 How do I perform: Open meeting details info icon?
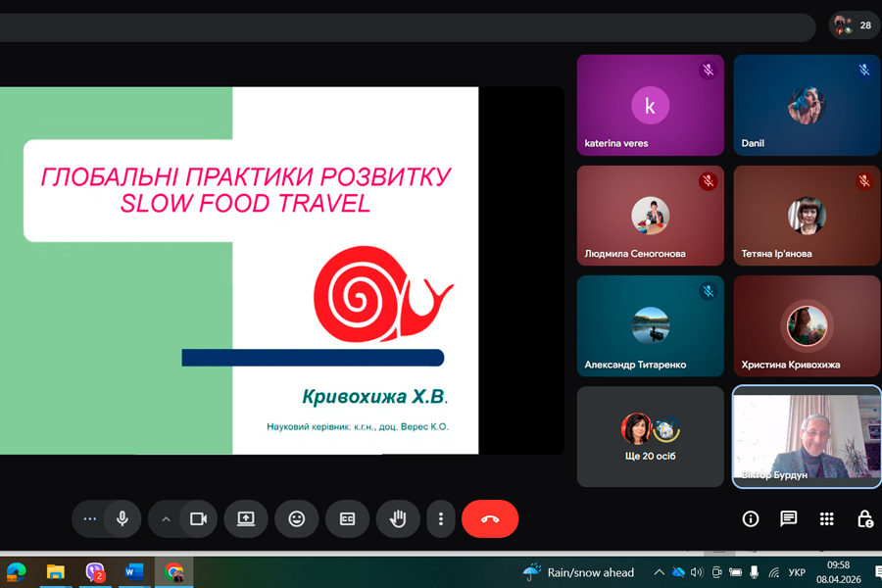click(x=751, y=518)
